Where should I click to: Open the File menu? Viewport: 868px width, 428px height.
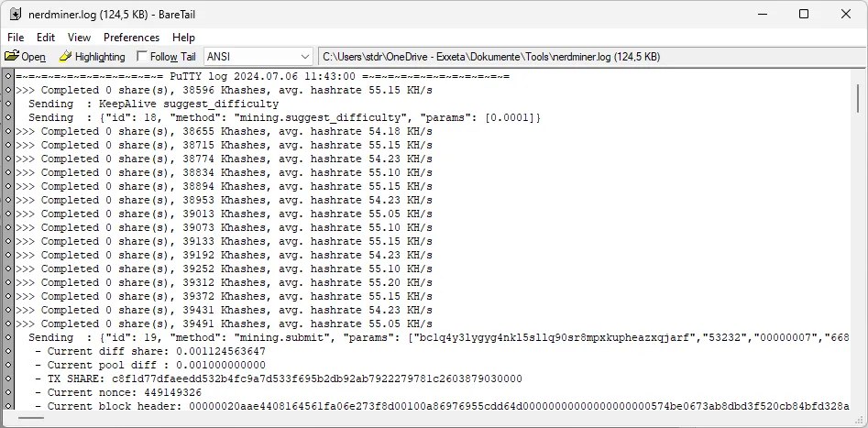tap(16, 38)
